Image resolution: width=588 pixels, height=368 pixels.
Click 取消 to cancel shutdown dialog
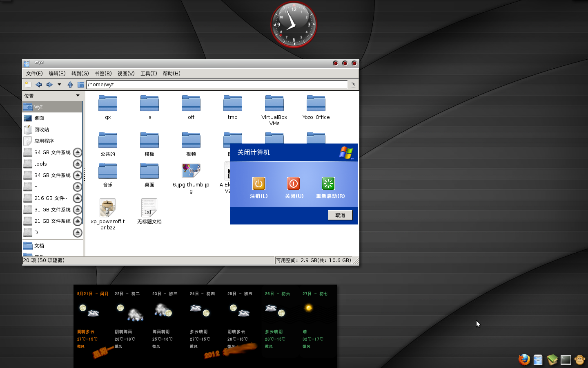pos(340,215)
